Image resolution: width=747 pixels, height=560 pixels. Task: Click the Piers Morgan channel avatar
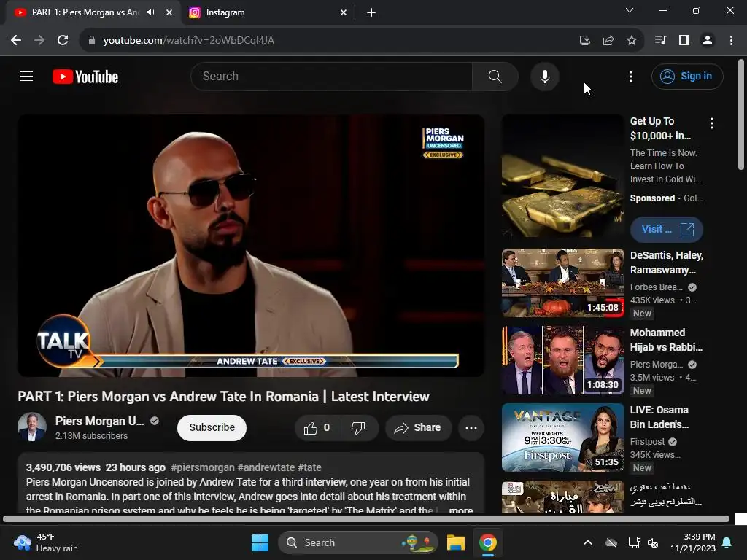[x=32, y=427]
